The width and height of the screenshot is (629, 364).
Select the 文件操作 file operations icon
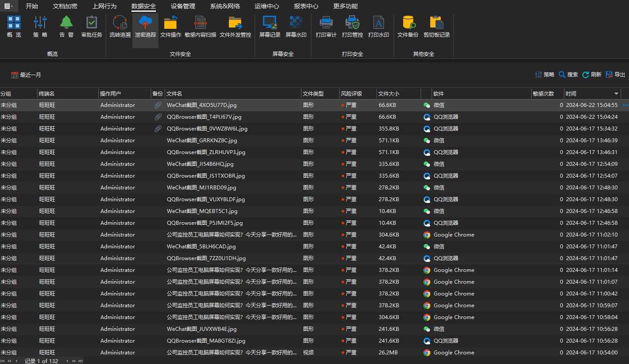pyautogui.click(x=171, y=27)
